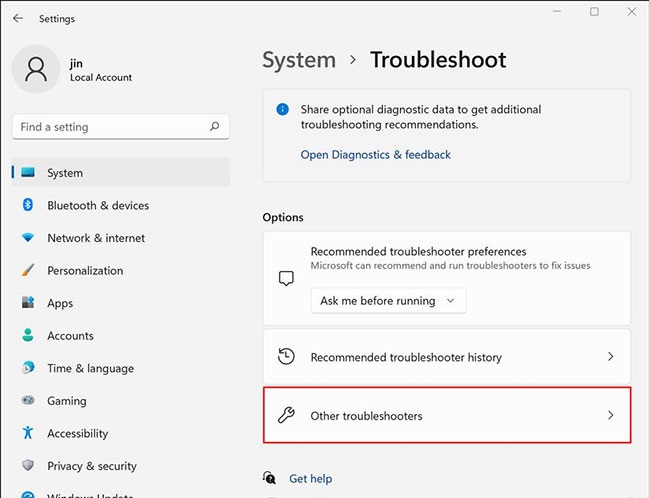Screen dimensions: 649x498
Task: Open Privacy & security settings
Action: [120, 465]
